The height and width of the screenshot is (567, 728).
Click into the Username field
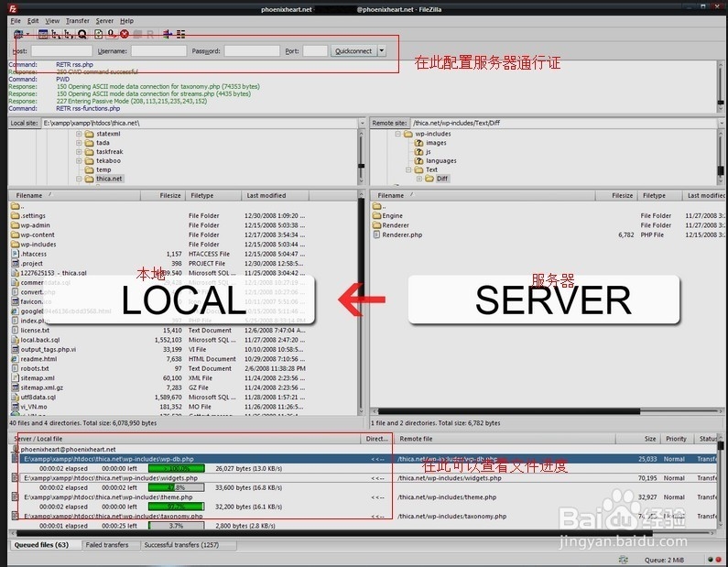pyautogui.click(x=158, y=51)
